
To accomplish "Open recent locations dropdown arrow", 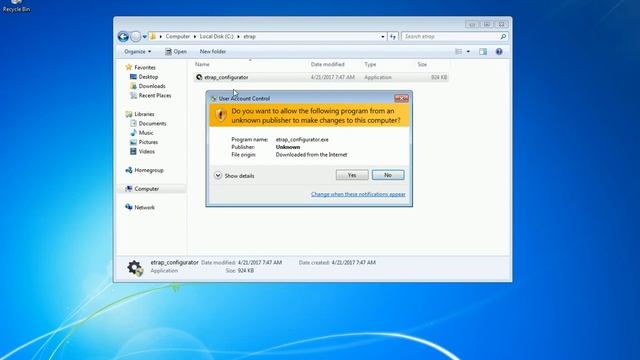I will (144, 37).
